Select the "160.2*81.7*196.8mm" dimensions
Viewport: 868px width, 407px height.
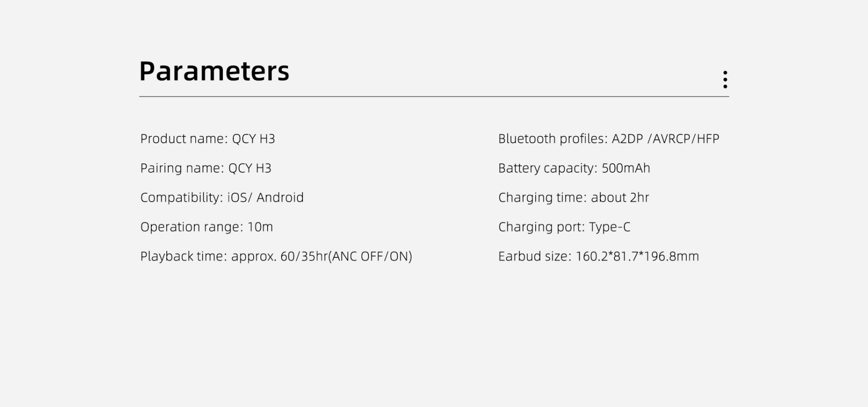pyautogui.click(x=637, y=256)
